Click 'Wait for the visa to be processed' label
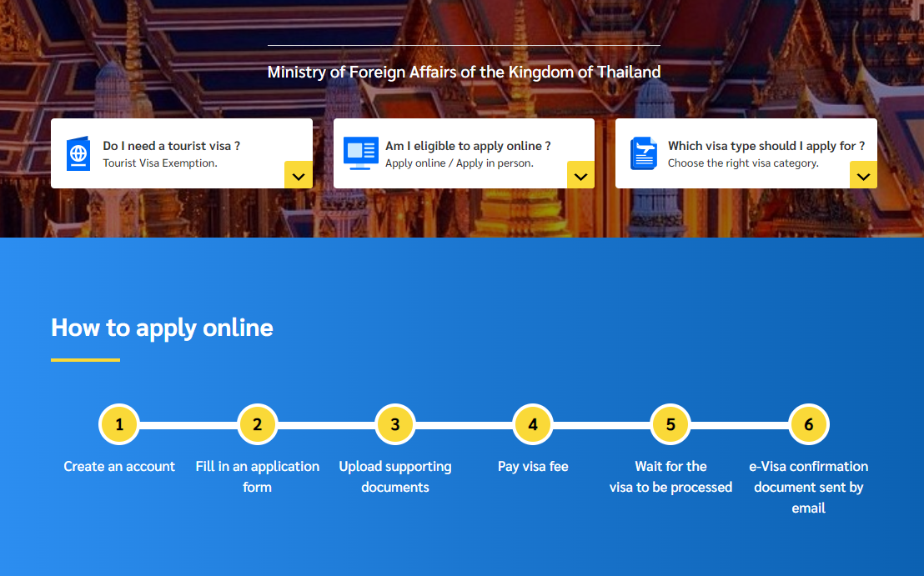924x576 pixels. point(670,477)
